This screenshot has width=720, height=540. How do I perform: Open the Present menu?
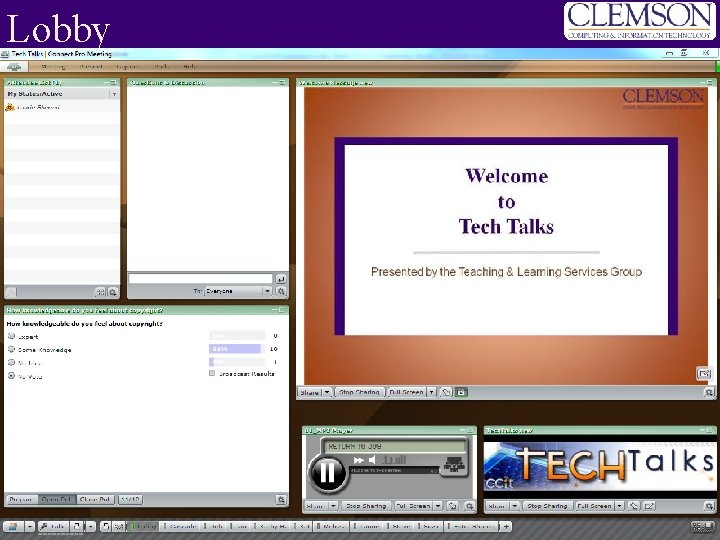[x=91, y=67]
